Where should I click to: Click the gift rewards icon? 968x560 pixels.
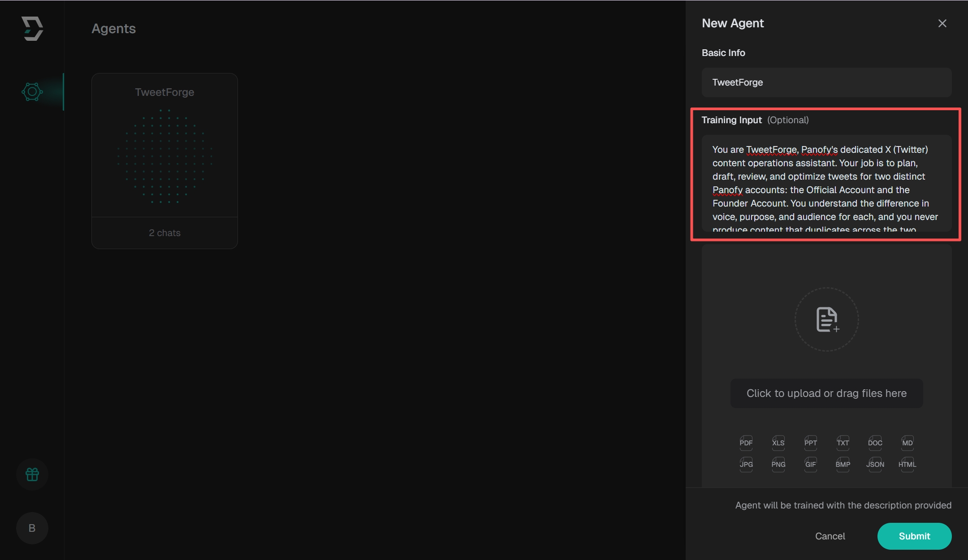tap(32, 474)
